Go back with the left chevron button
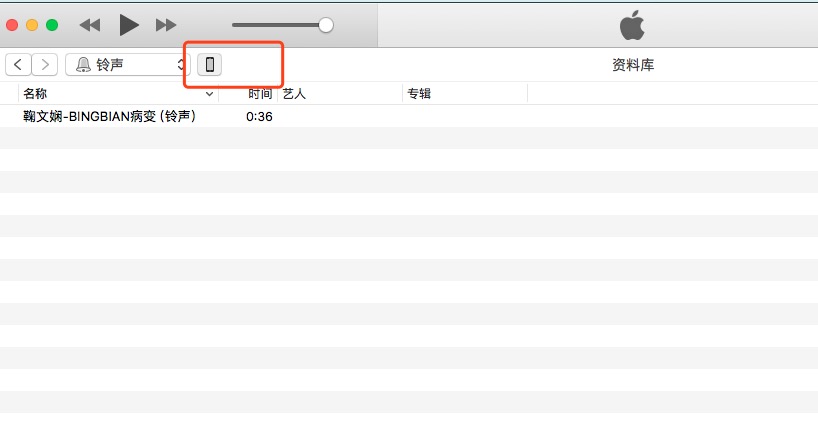The height and width of the screenshot is (425, 818). click(18, 65)
